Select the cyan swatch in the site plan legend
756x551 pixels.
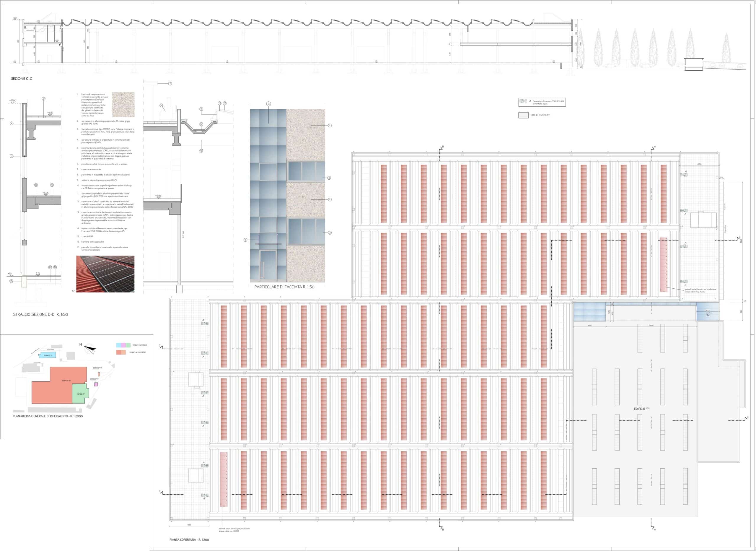tap(118, 345)
